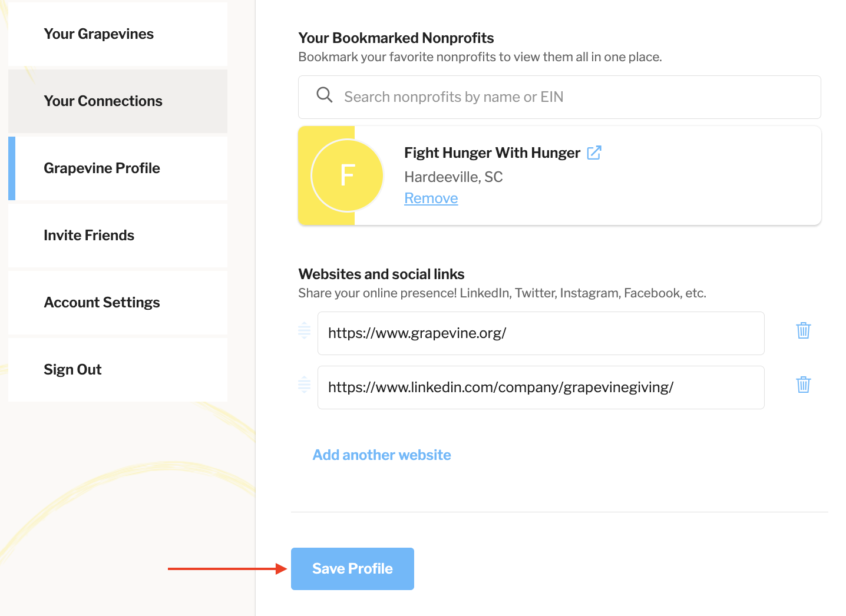Click Sign Out in the sidebar

pos(72,370)
